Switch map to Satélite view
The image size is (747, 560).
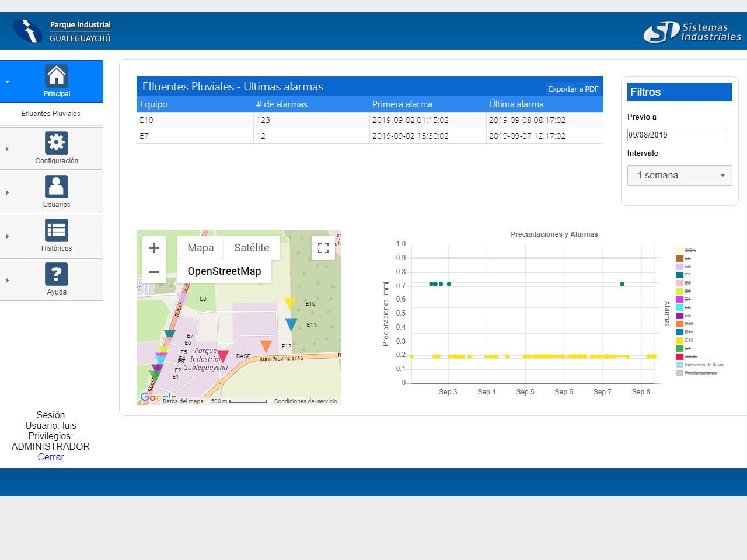click(x=252, y=248)
